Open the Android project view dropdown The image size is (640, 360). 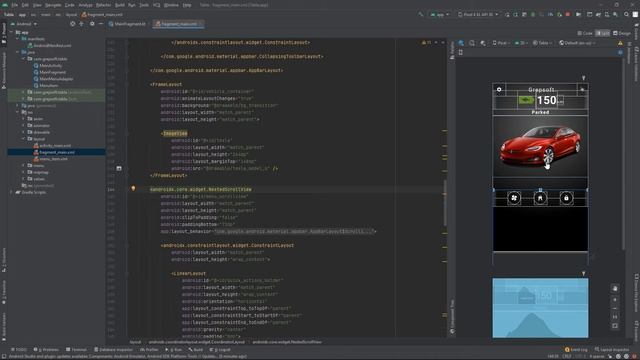coord(24,24)
